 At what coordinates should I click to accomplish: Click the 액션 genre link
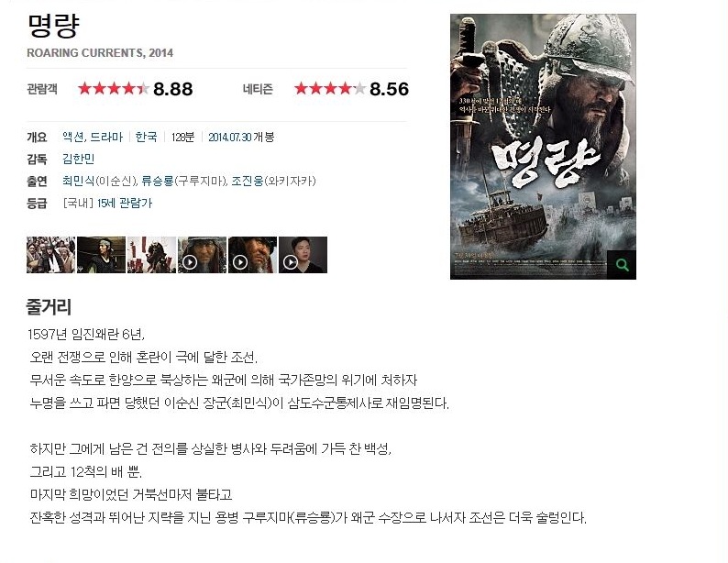click(x=73, y=137)
